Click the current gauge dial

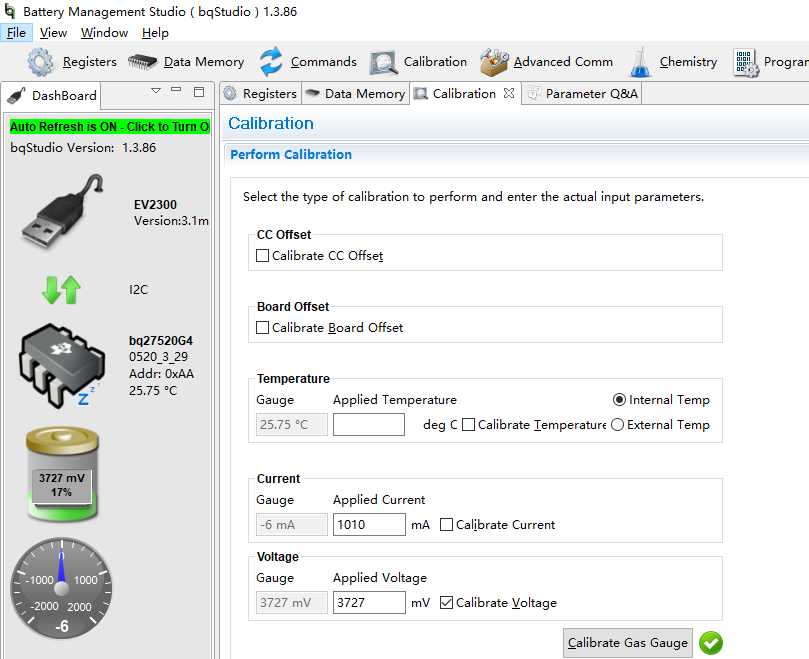pos(61,588)
